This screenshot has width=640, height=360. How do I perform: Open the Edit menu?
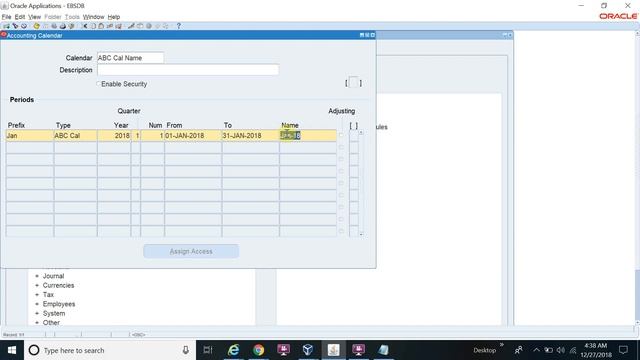(x=20, y=17)
